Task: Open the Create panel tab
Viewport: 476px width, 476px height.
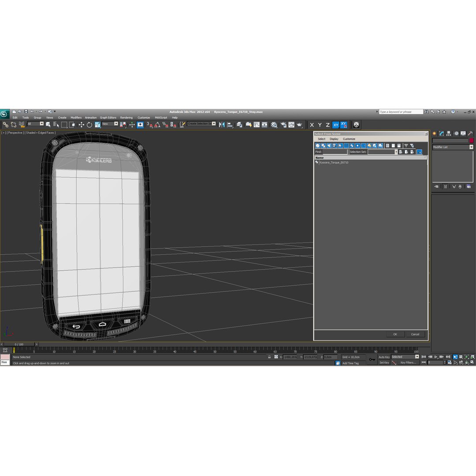Action: coord(435,133)
